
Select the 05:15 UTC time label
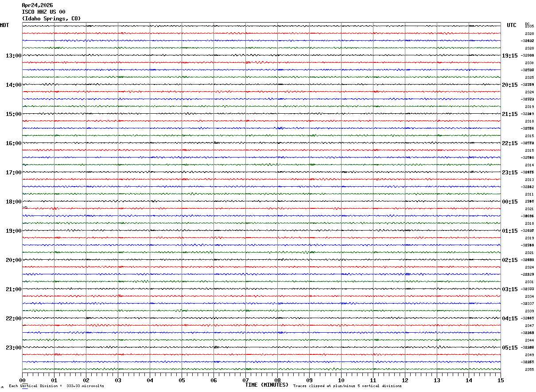tap(509, 347)
